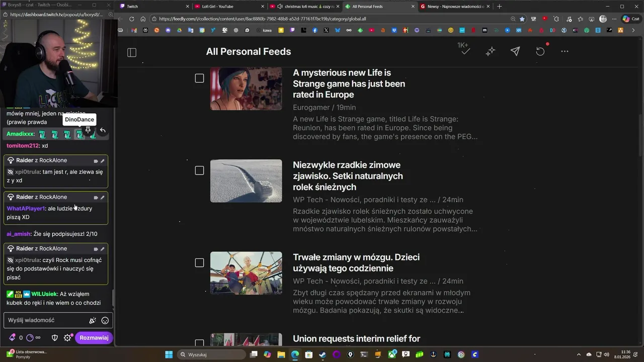Image resolution: width=644 pixels, height=362 pixels.
Task: Open the snow roller article thumbnail
Action: [246, 181]
